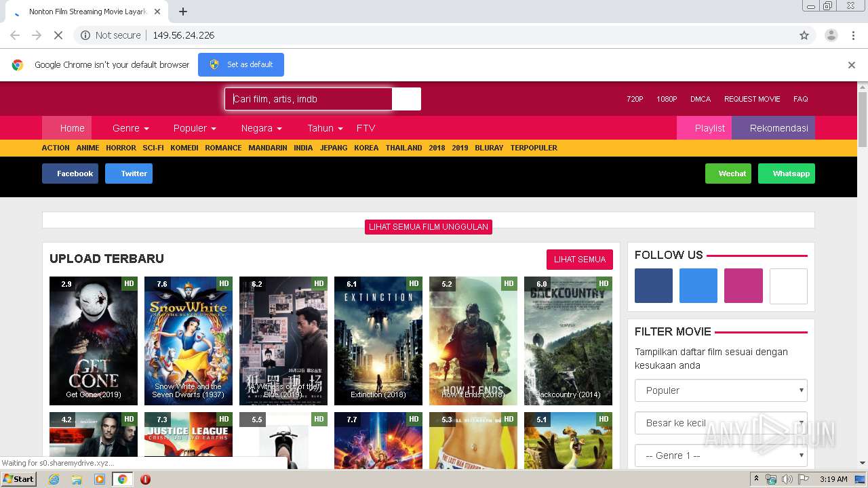
Task: Stop loading the page
Action: point(58,35)
